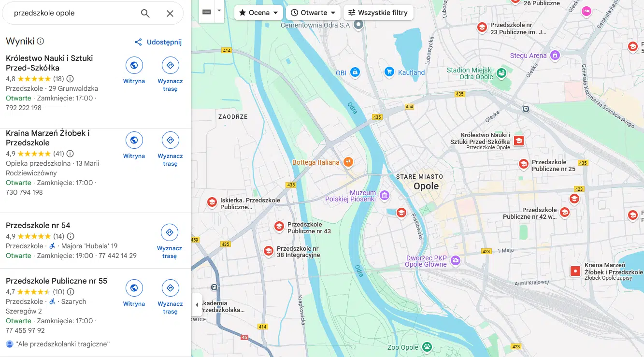Click the wheelchair accessibility icon for Przedszkole nr 54
This screenshot has width=644, height=357.
coord(52,246)
